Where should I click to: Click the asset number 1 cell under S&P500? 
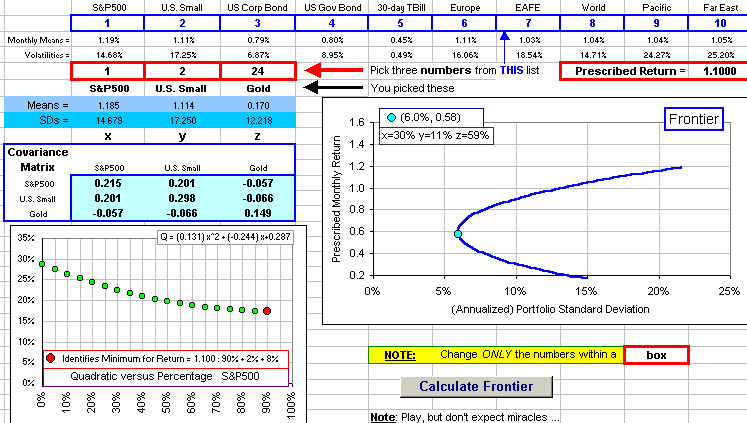(107, 23)
